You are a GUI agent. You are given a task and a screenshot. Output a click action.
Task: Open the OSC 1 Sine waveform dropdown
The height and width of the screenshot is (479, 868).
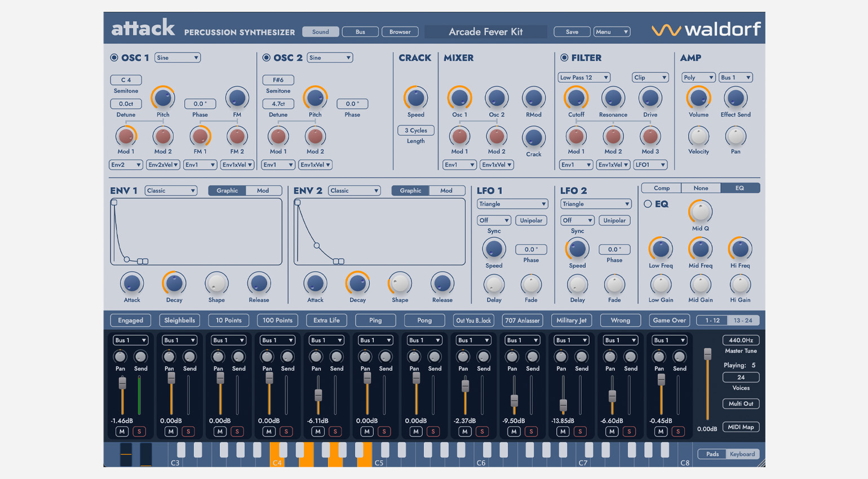pyautogui.click(x=178, y=57)
